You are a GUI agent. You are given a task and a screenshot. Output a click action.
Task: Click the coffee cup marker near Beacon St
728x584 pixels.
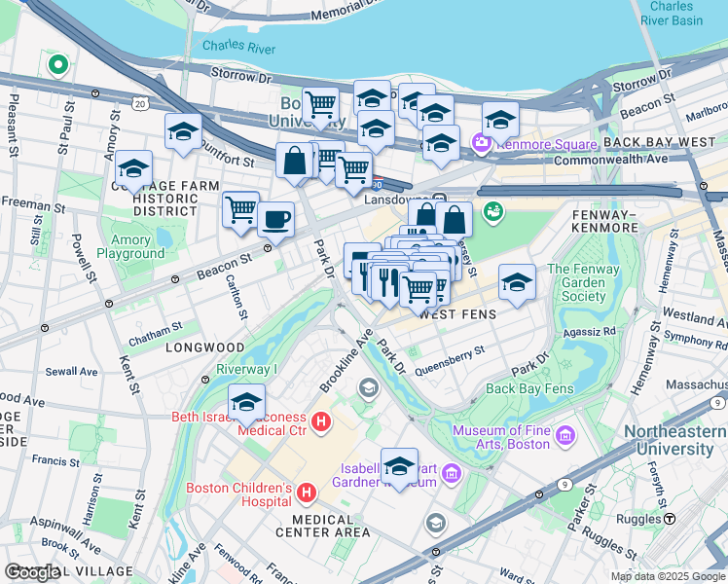(275, 222)
